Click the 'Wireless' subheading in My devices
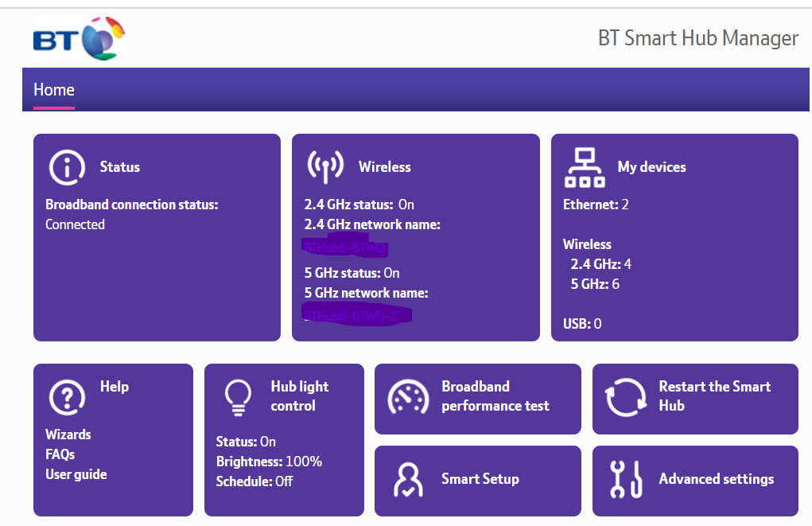This screenshot has width=812, height=526. point(587,244)
